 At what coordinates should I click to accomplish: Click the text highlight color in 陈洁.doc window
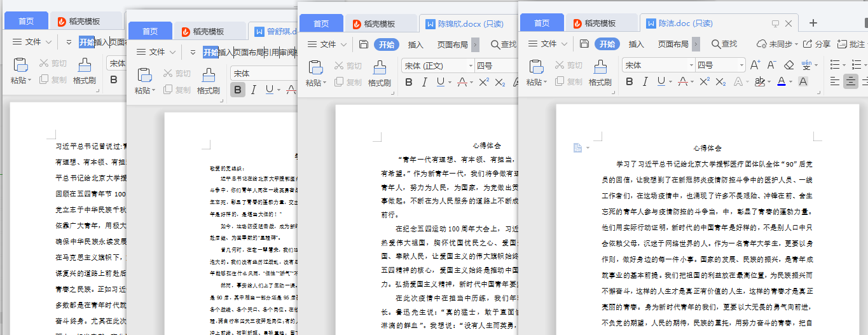(x=759, y=81)
